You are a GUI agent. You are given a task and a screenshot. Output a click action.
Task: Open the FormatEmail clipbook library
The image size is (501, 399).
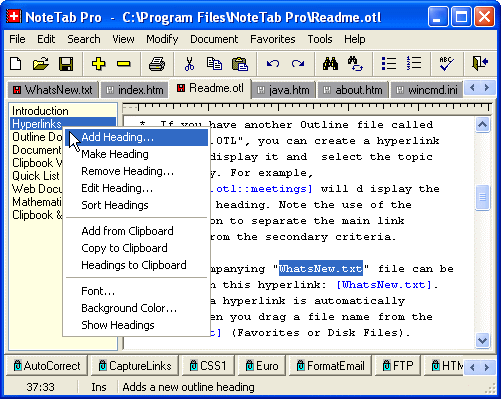[x=330, y=366]
